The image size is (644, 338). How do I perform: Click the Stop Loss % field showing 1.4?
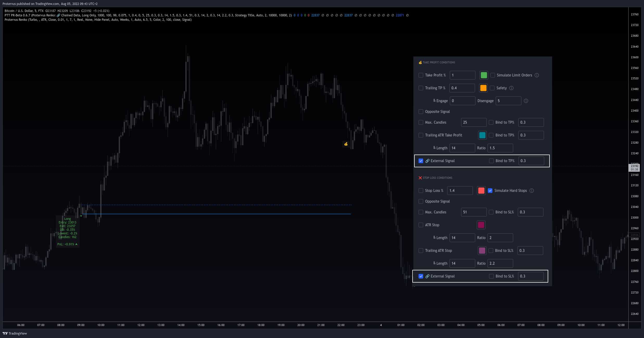point(460,191)
